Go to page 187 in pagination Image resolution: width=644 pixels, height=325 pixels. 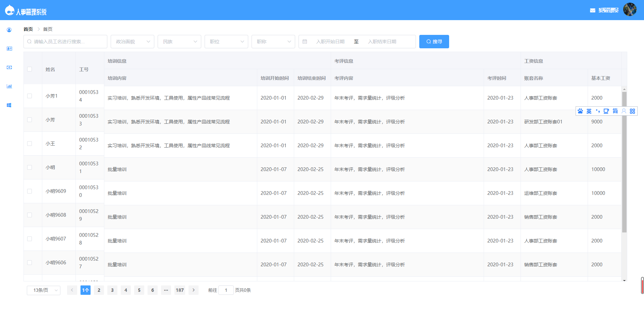click(x=180, y=290)
